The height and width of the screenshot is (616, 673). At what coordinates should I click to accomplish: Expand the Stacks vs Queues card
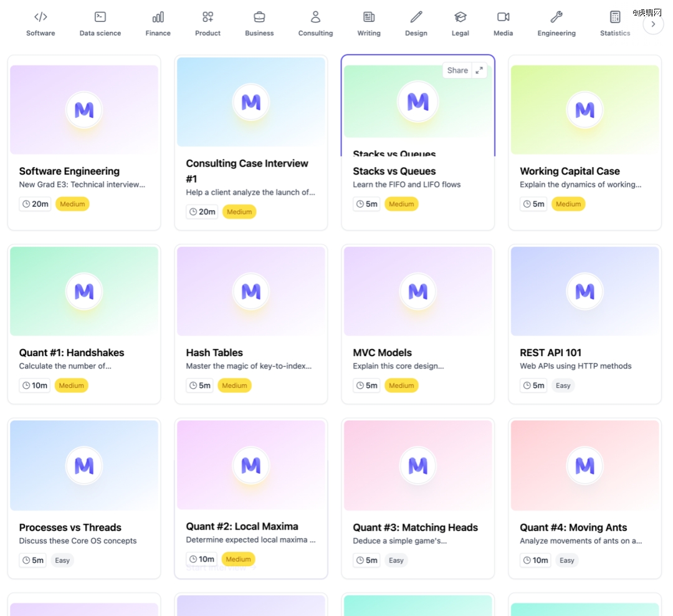479,70
